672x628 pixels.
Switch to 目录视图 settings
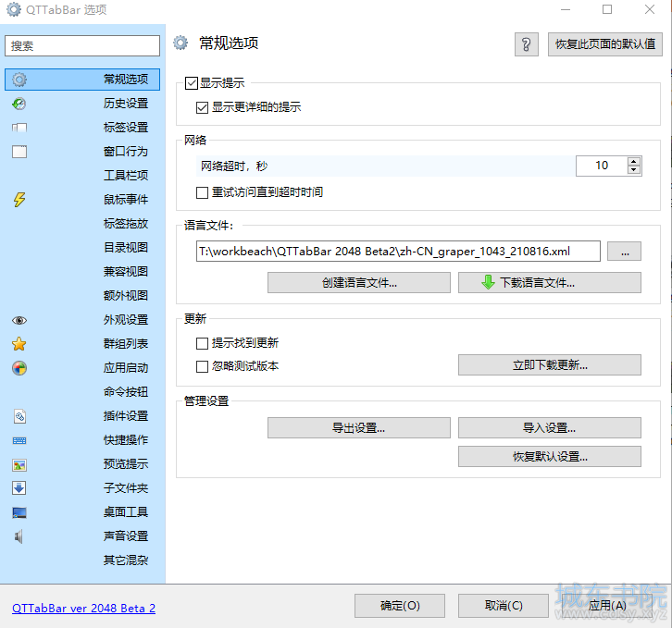click(x=126, y=248)
